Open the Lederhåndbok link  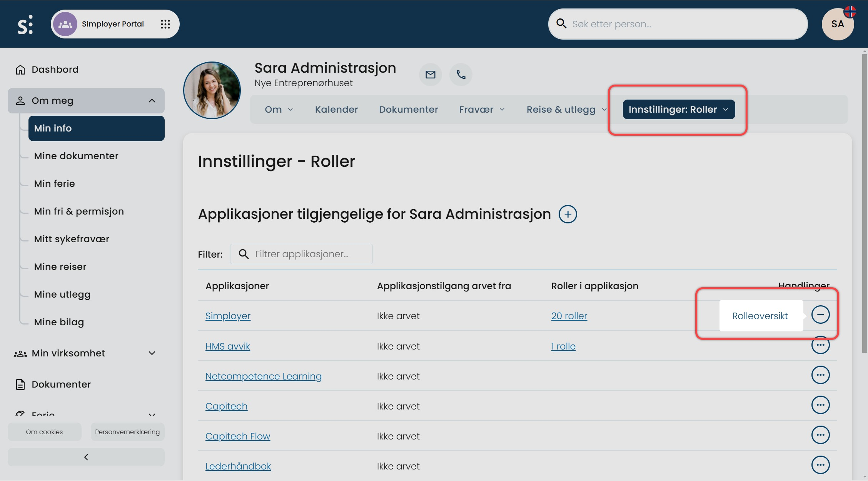click(x=238, y=466)
